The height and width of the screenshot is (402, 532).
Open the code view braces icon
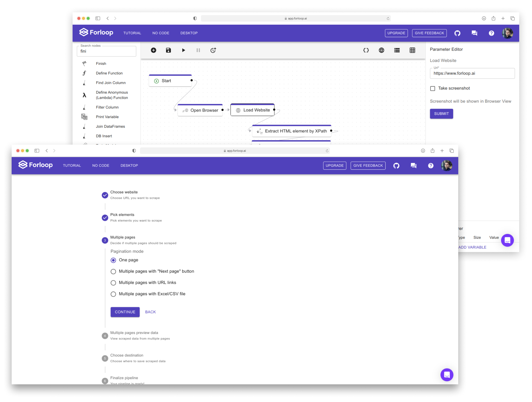(x=366, y=50)
